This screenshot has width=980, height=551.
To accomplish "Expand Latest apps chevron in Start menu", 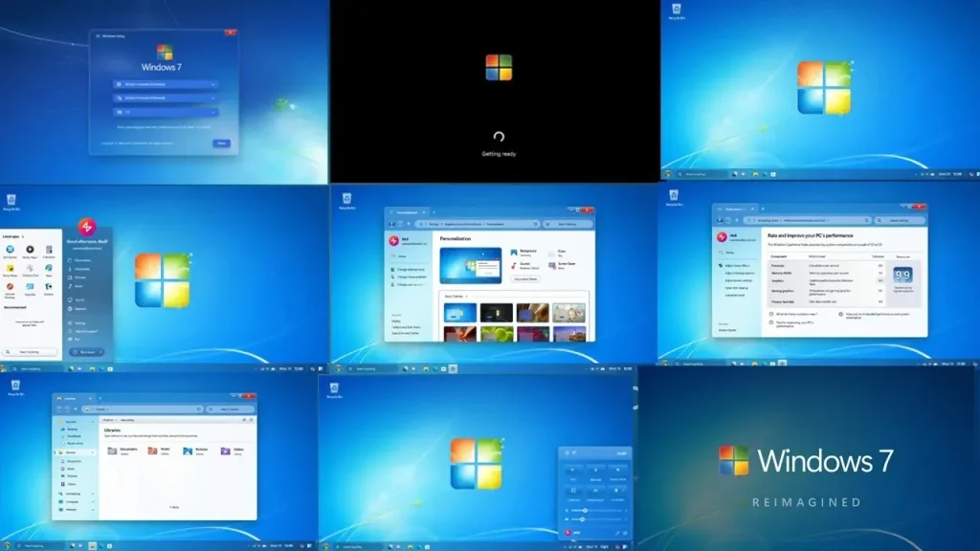I will (23, 237).
